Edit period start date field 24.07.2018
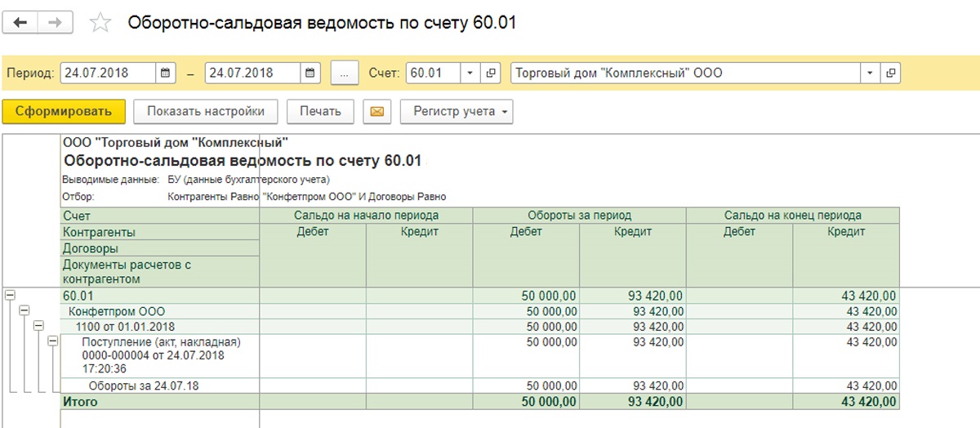 [x=108, y=73]
